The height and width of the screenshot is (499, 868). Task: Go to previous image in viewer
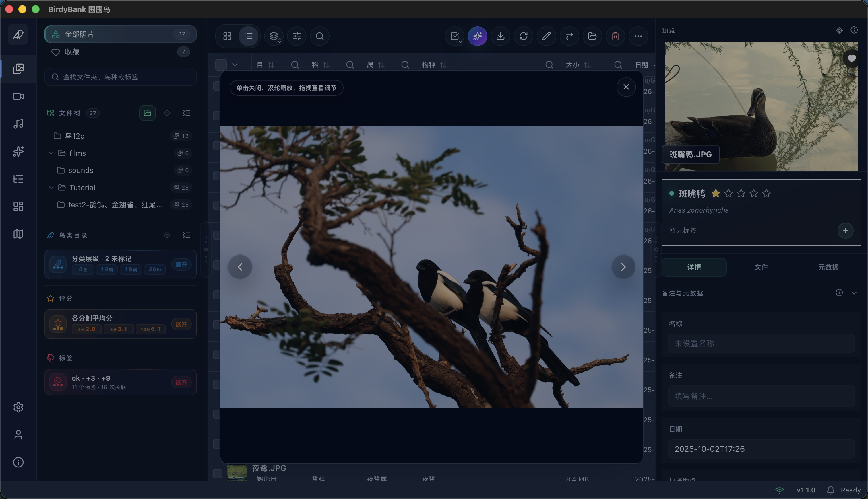coord(240,267)
